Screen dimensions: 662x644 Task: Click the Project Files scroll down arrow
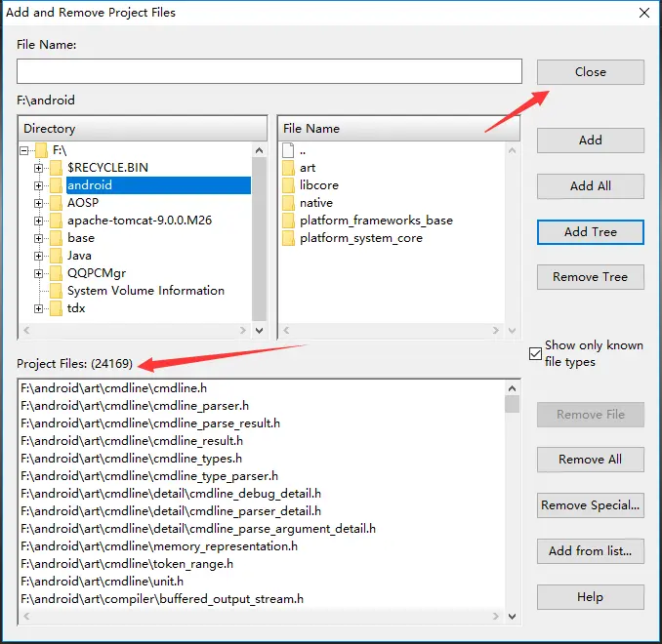(512, 617)
